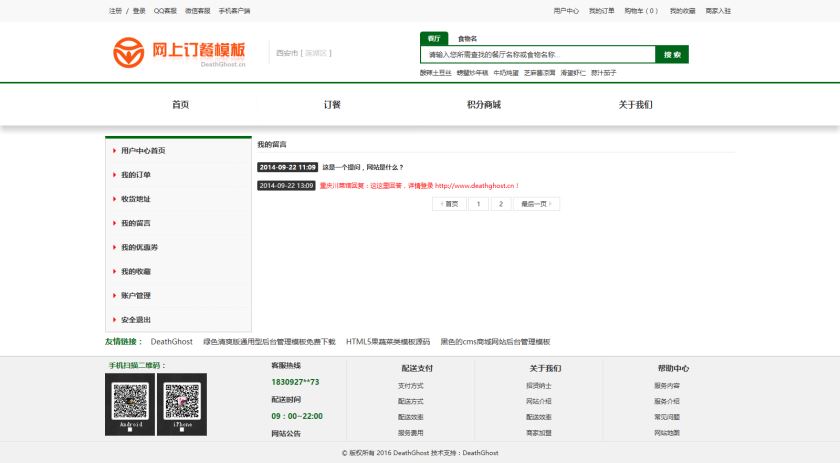
Task: Open 关于我们 in main navigation
Action: (636, 104)
